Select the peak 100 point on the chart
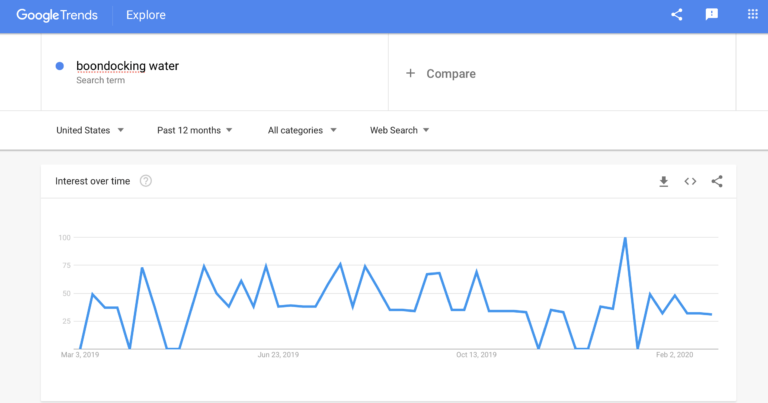 tap(625, 238)
